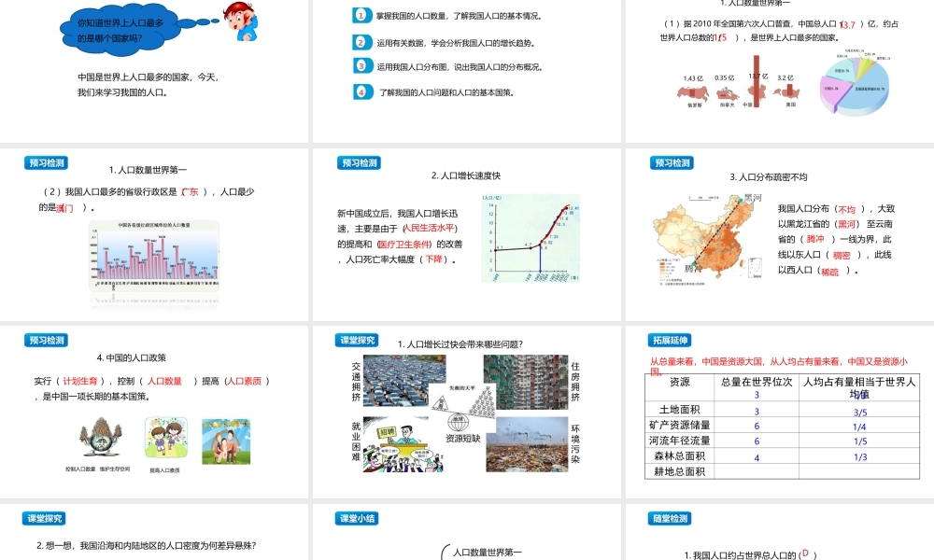Click the 课堂小结 badge
This screenshot has width=934, height=560.
[x=357, y=518]
